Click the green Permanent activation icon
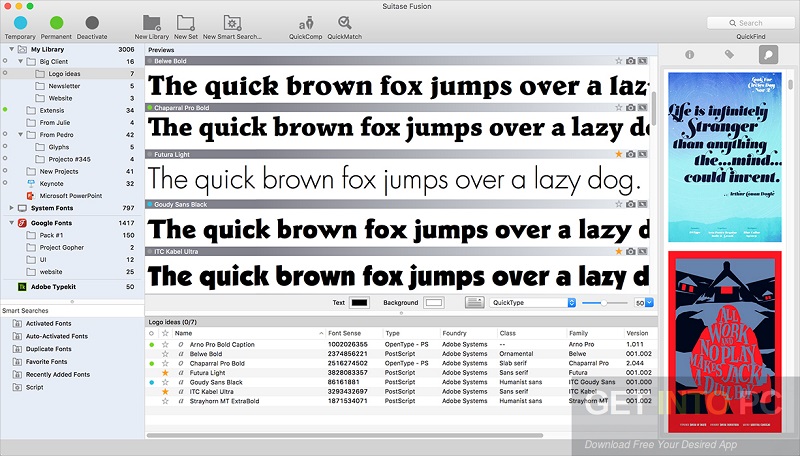 [57, 23]
